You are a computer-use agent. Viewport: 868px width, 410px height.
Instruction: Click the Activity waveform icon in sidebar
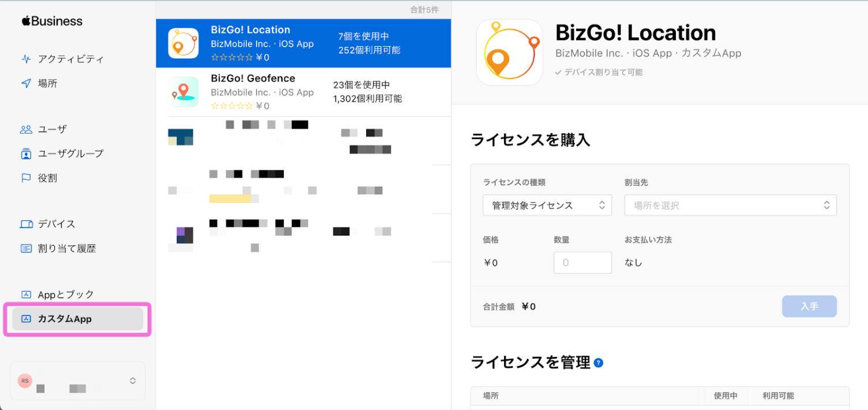(26, 59)
